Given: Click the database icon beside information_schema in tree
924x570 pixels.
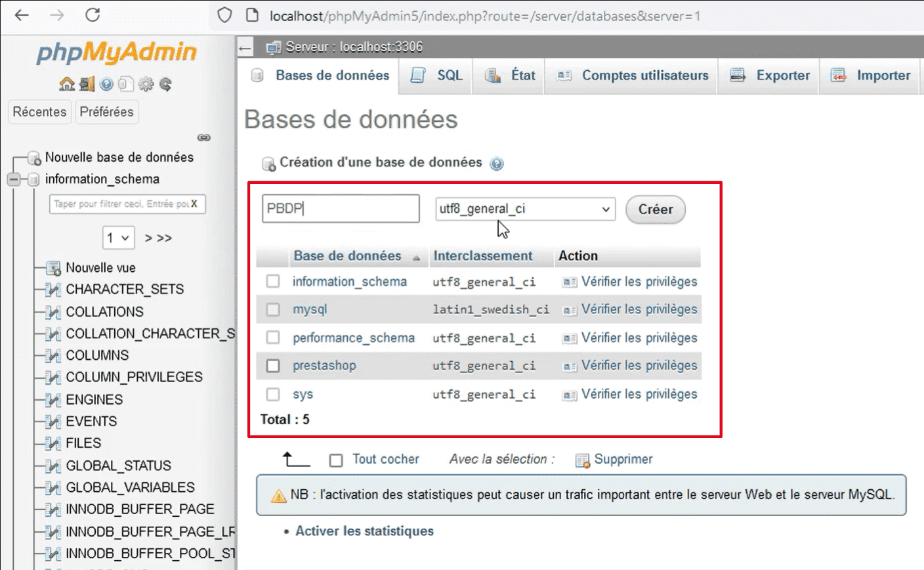Looking at the screenshot, I should pyautogui.click(x=33, y=179).
